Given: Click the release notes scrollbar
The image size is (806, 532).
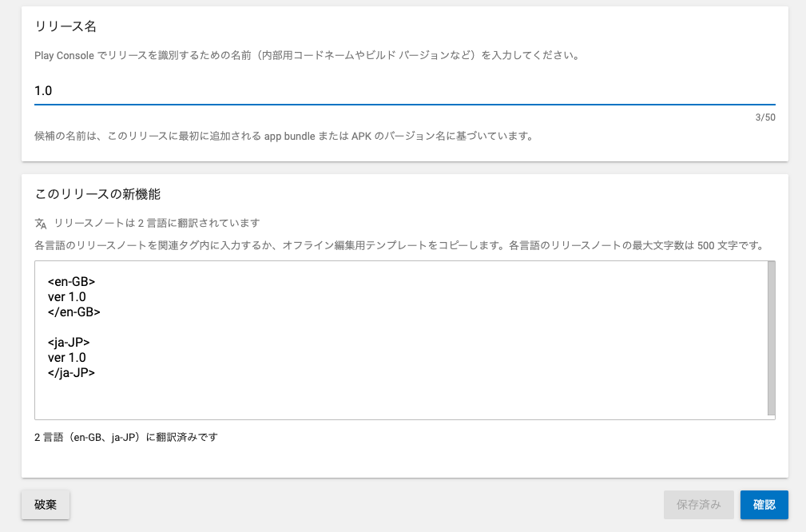Looking at the screenshot, I should (771, 338).
